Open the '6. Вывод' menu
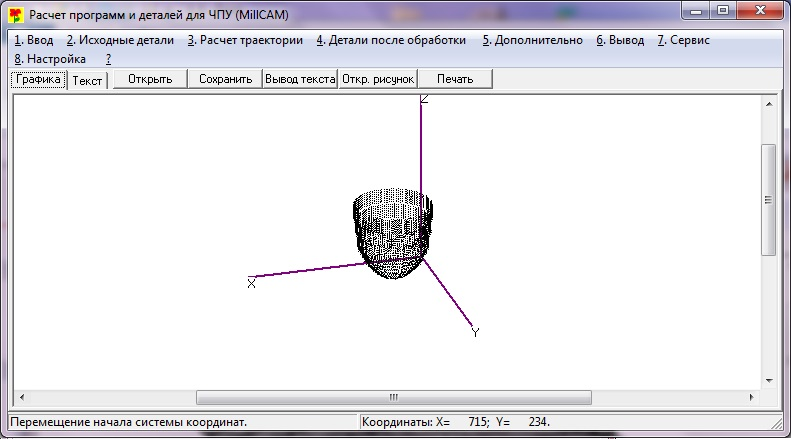 click(620, 40)
